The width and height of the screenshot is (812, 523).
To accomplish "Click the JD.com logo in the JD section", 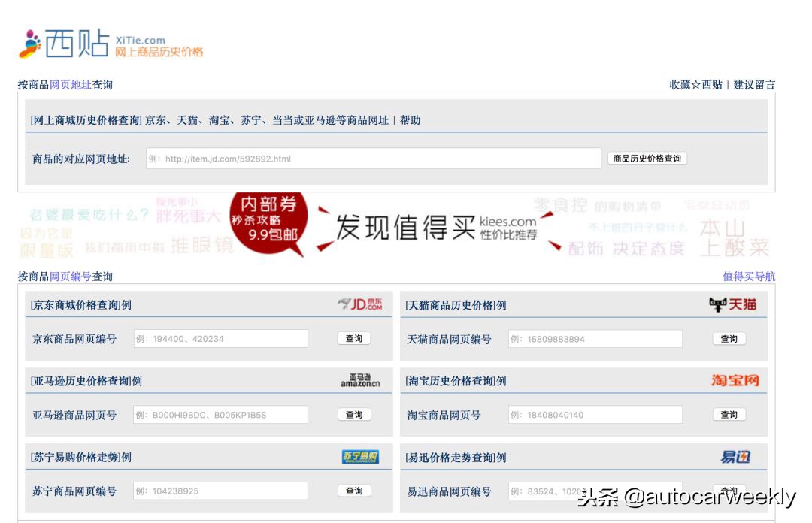I will click(x=360, y=304).
